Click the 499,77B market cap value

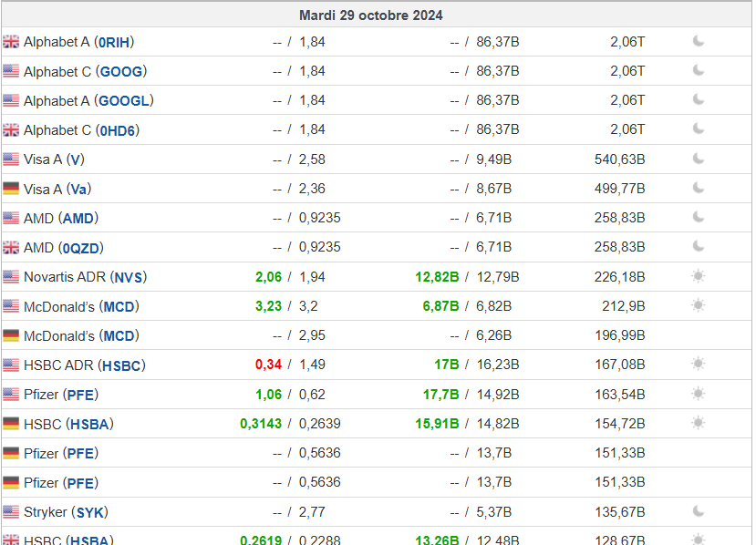[619, 189]
